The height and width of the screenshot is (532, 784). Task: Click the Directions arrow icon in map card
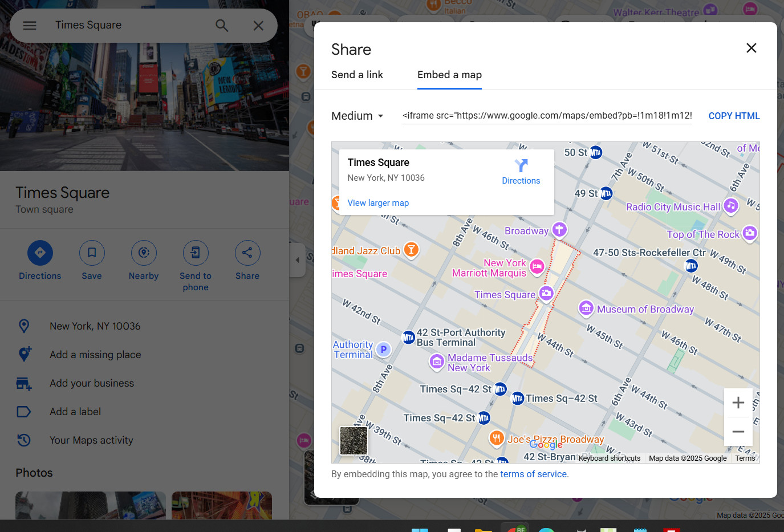[x=521, y=166]
